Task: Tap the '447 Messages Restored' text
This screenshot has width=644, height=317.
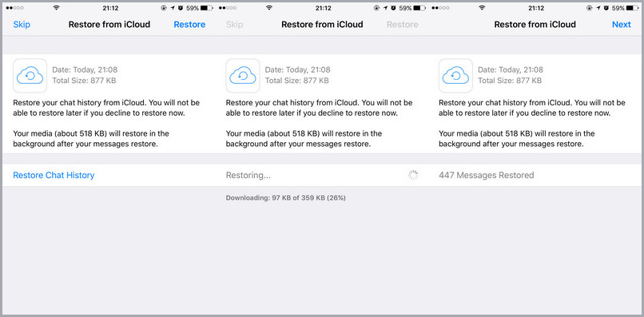Action: 487,176
